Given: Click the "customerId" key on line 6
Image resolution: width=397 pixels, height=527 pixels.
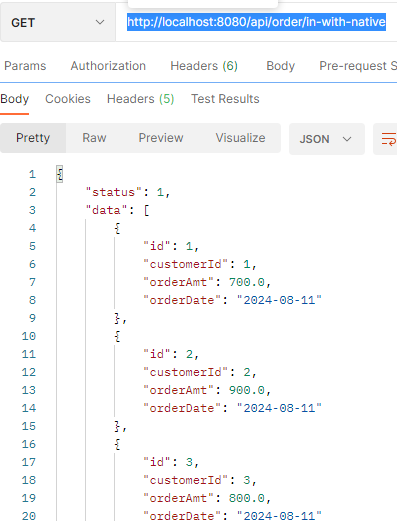Looking at the screenshot, I should pos(186,264).
